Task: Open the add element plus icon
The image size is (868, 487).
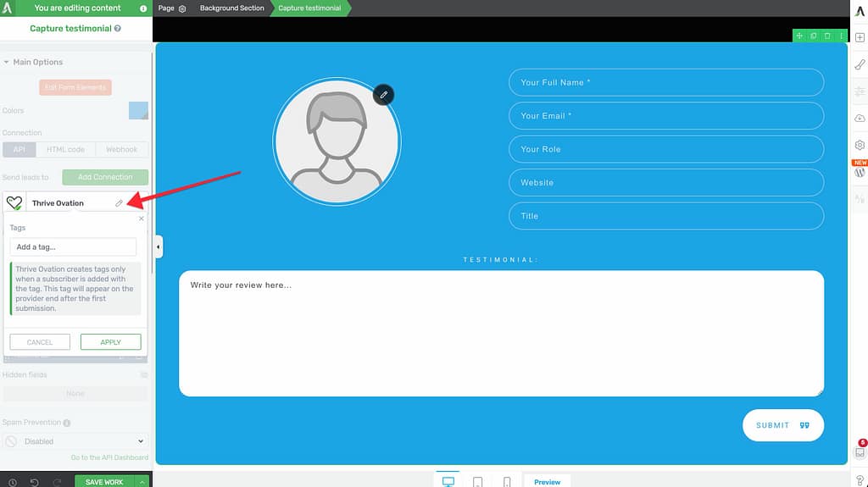Action: pos(860,37)
